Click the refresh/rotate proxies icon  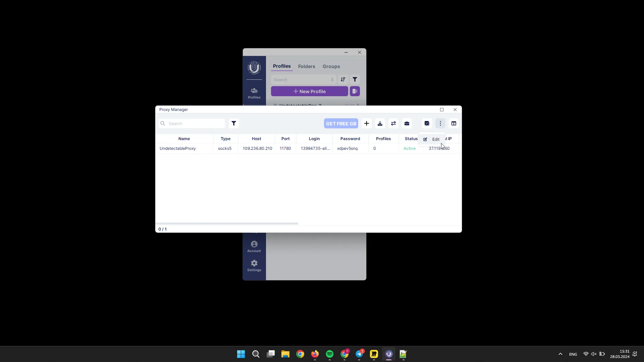[393, 123]
